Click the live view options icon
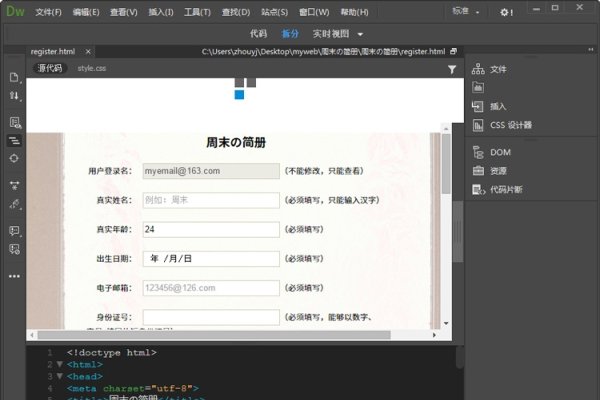 15,122
